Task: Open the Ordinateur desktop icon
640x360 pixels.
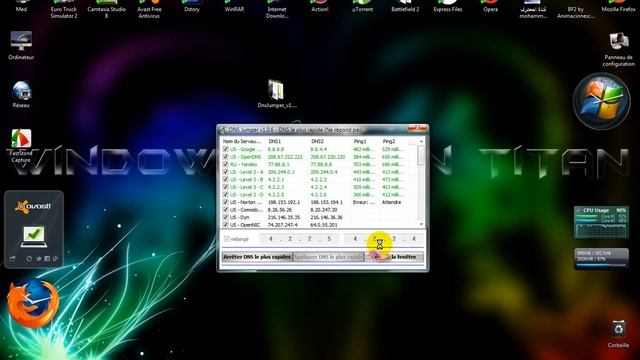Action: click(x=21, y=45)
